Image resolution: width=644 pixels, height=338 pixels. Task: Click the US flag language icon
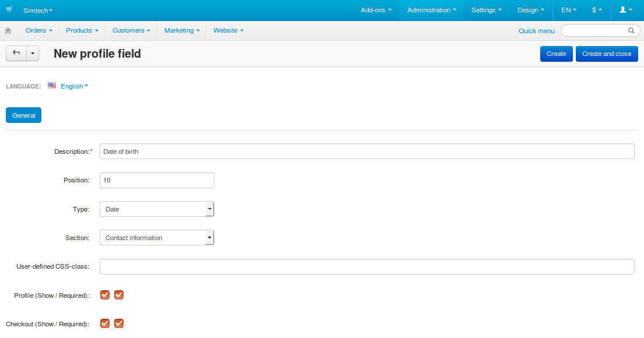pyautogui.click(x=52, y=86)
